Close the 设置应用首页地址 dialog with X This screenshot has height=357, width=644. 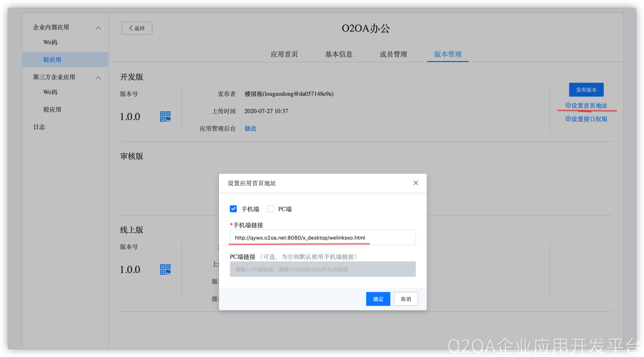coord(416,183)
